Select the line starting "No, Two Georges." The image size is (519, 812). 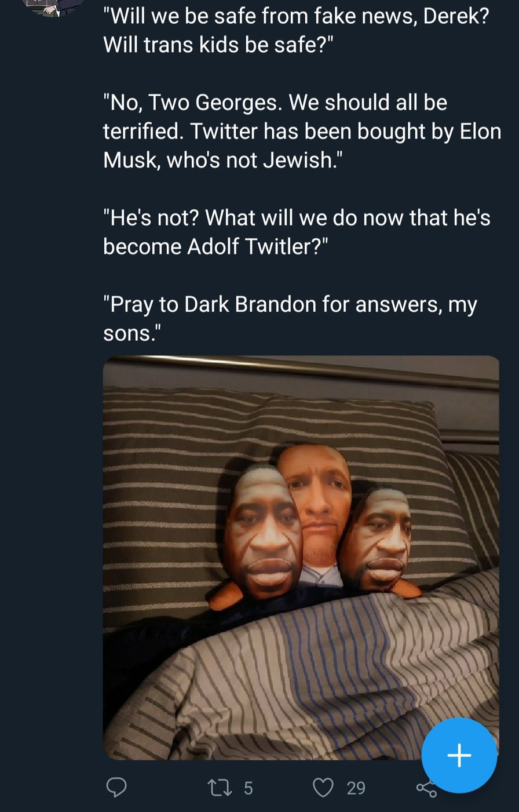click(275, 103)
